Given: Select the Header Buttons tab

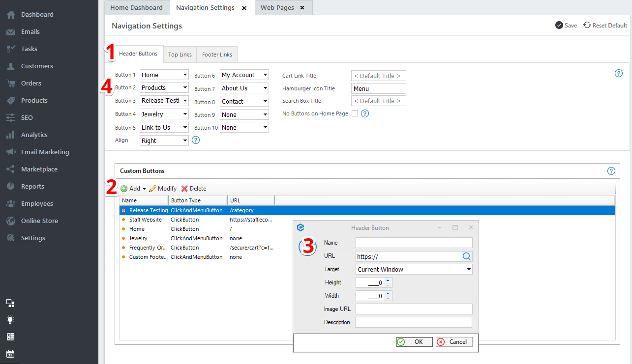Looking at the screenshot, I should click(138, 54).
